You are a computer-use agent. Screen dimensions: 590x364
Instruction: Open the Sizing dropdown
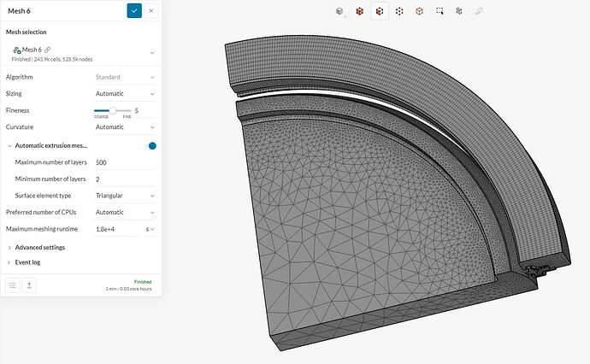coord(126,93)
